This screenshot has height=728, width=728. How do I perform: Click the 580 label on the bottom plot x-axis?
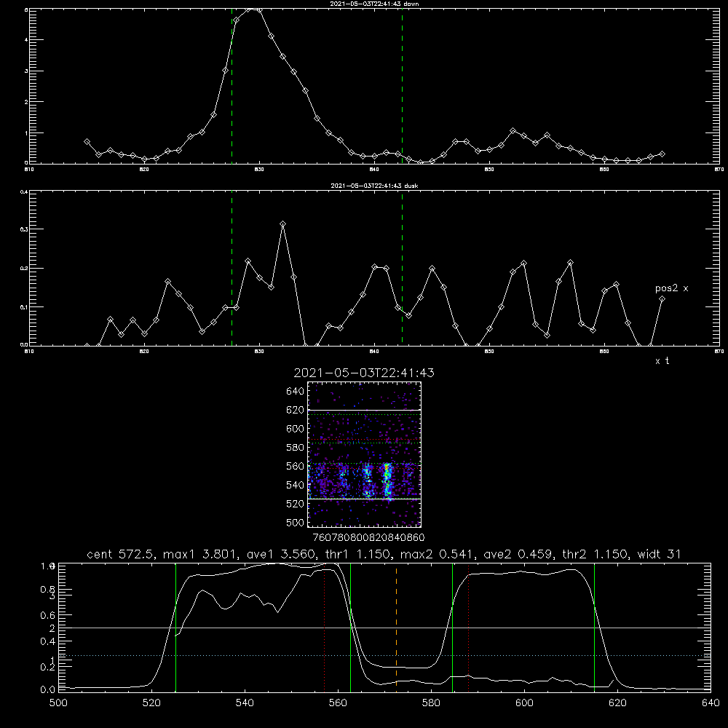(x=431, y=703)
